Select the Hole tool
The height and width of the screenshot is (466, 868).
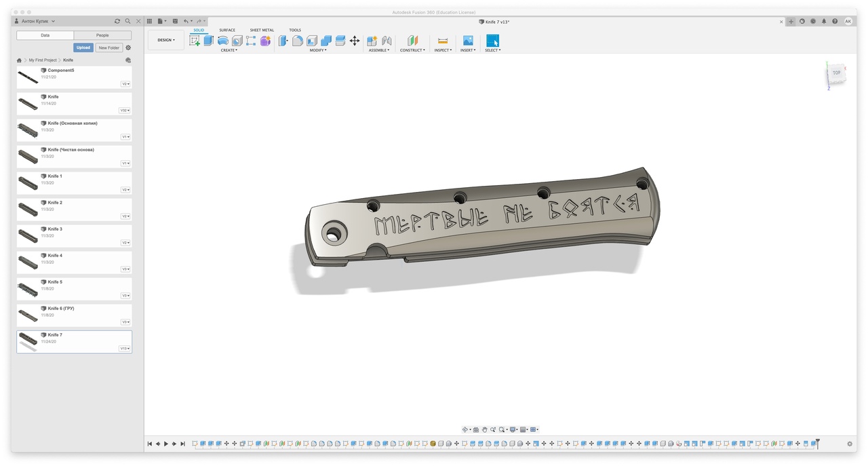(237, 41)
